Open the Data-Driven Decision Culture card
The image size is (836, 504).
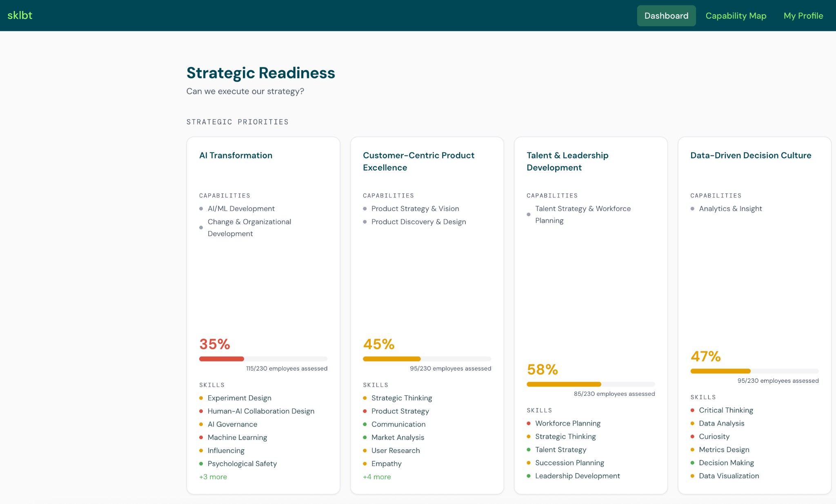point(750,155)
